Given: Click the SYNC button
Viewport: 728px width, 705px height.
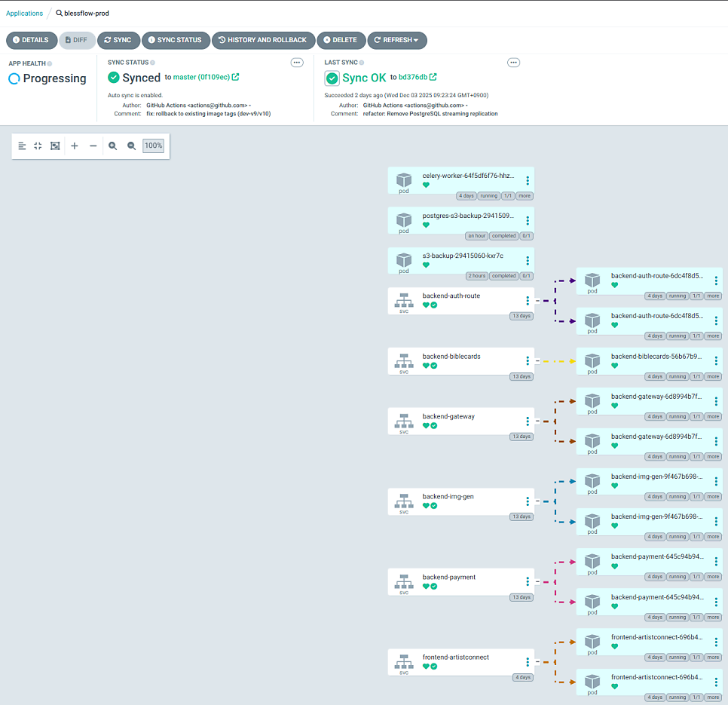Looking at the screenshot, I should pos(118,40).
